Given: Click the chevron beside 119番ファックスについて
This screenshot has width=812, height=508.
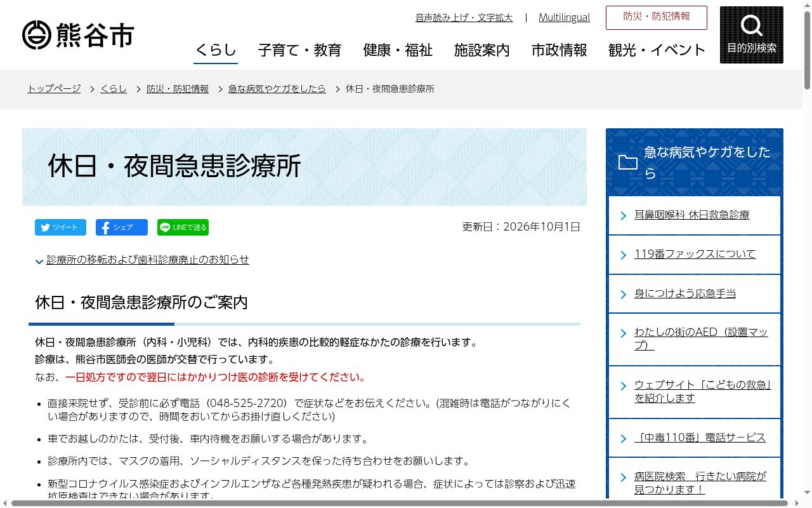Looking at the screenshot, I should pyautogui.click(x=624, y=255).
